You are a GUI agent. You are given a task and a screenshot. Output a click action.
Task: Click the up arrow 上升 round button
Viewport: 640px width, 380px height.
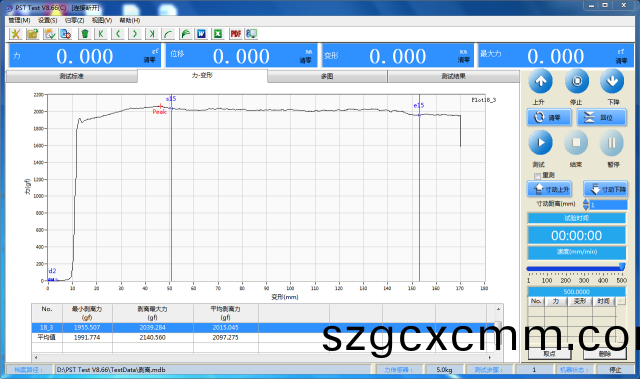(540, 82)
